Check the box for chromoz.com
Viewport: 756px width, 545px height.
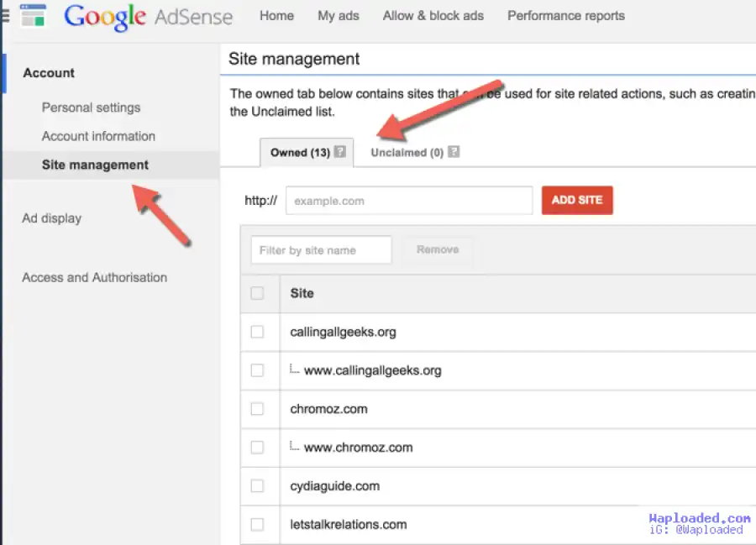[258, 409]
